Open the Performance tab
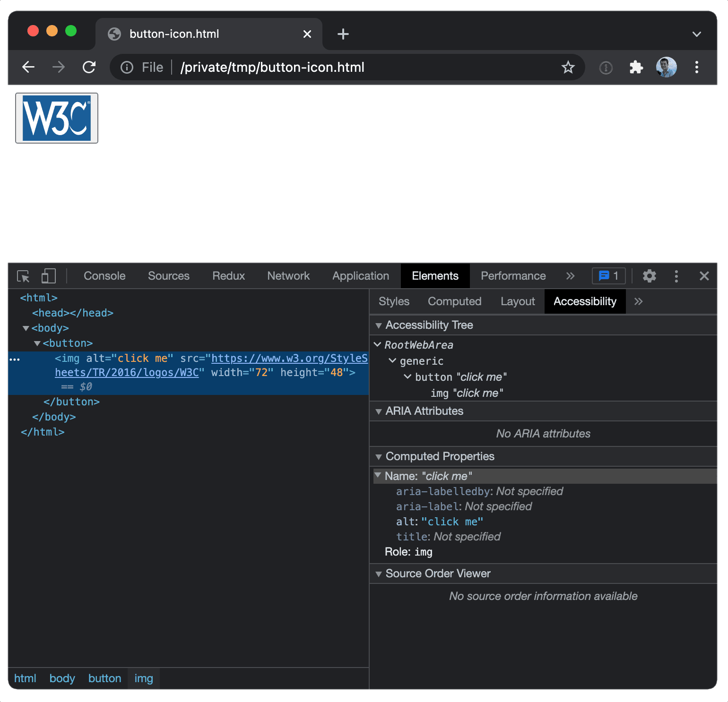Image resolution: width=728 pixels, height=702 pixels. [513, 276]
